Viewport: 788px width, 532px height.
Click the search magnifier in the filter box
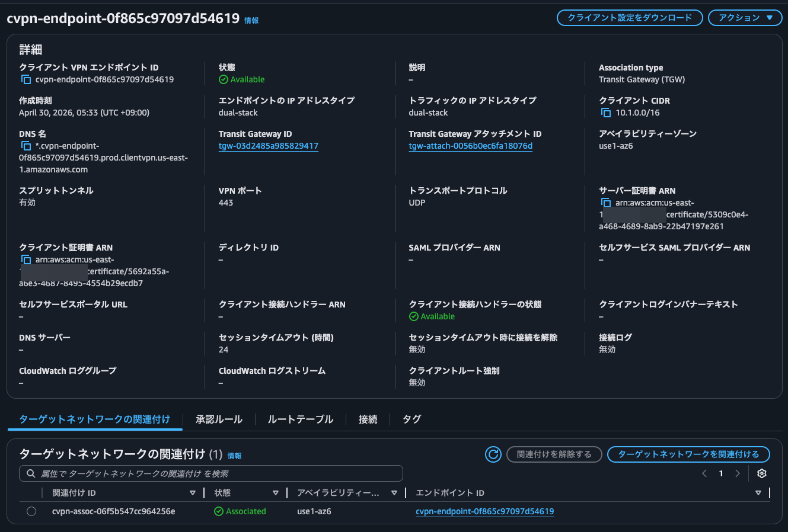(31, 473)
